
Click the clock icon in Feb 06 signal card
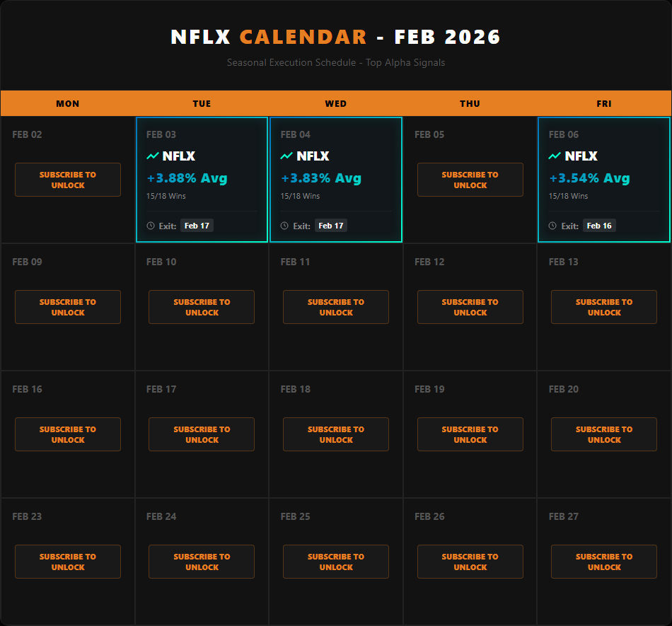click(x=552, y=225)
